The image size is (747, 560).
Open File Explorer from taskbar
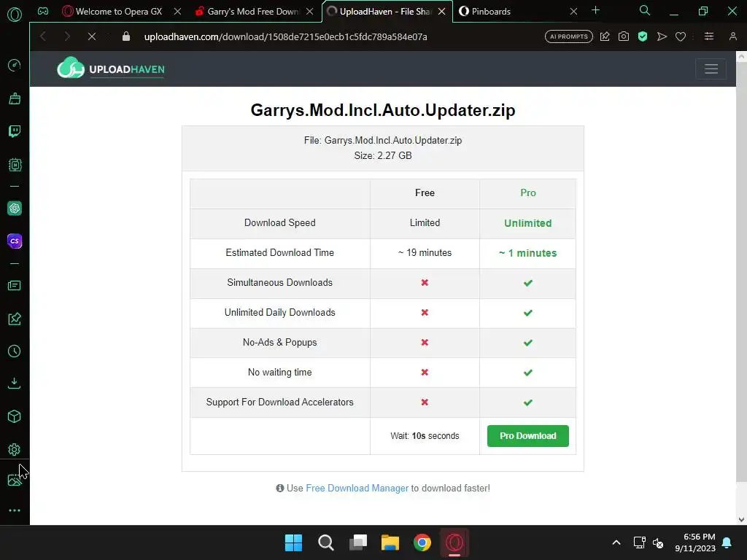390,542
